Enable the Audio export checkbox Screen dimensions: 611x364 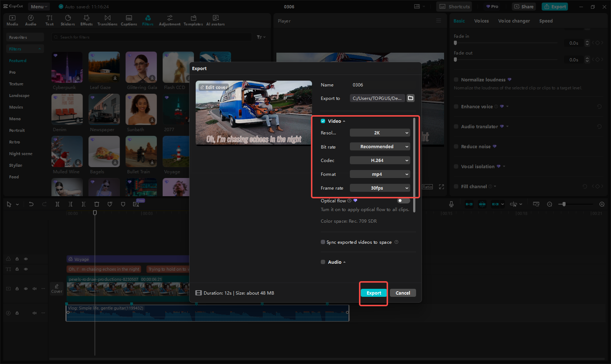tap(323, 262)
